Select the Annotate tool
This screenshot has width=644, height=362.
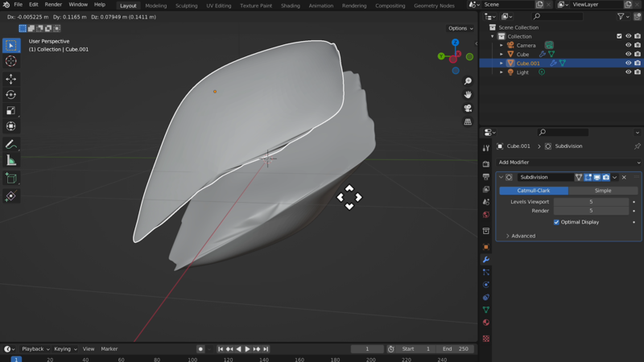(x=11, y=145)
